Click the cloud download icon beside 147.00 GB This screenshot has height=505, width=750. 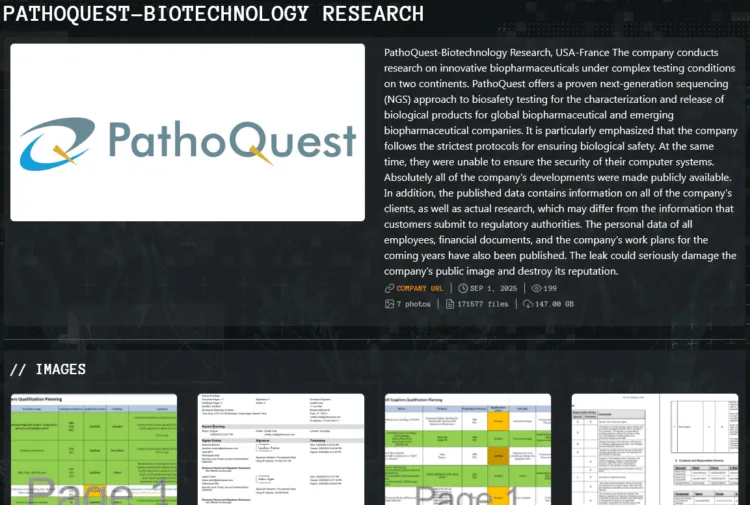tap(528, 304)
